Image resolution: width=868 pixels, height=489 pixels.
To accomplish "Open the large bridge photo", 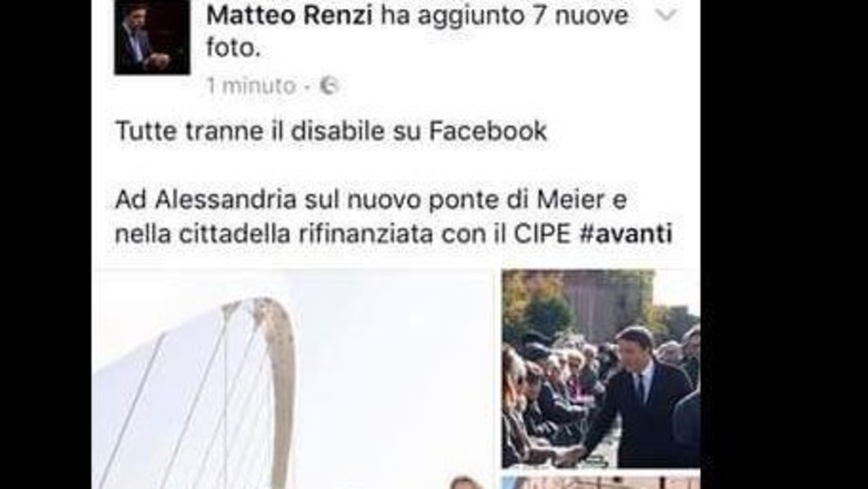I will tap(295, 380).
